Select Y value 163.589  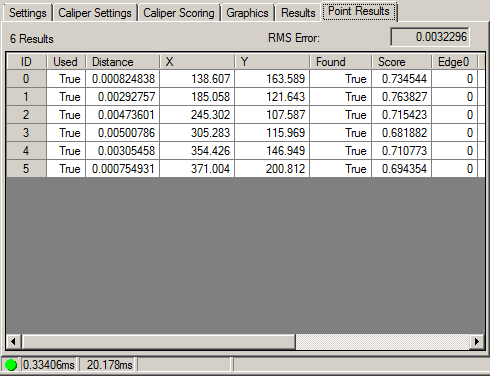[272, 79]
